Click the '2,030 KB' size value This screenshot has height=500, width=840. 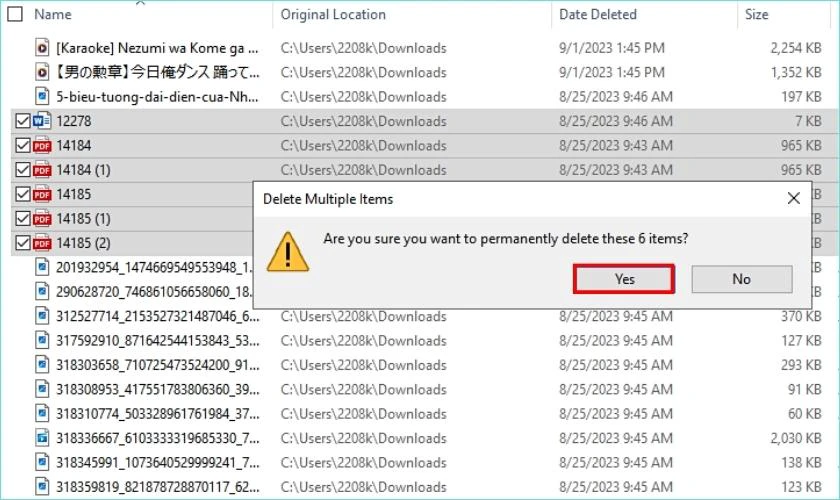796,438
